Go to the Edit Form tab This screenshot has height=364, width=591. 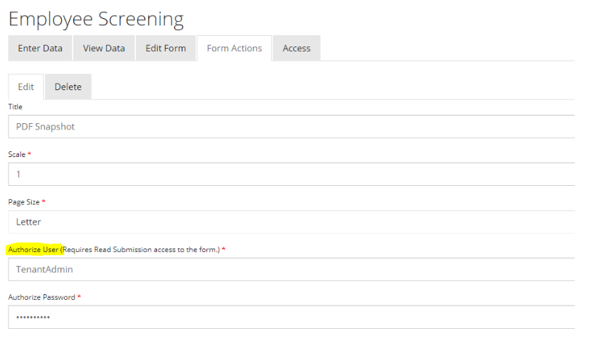(x=166, y=49)
